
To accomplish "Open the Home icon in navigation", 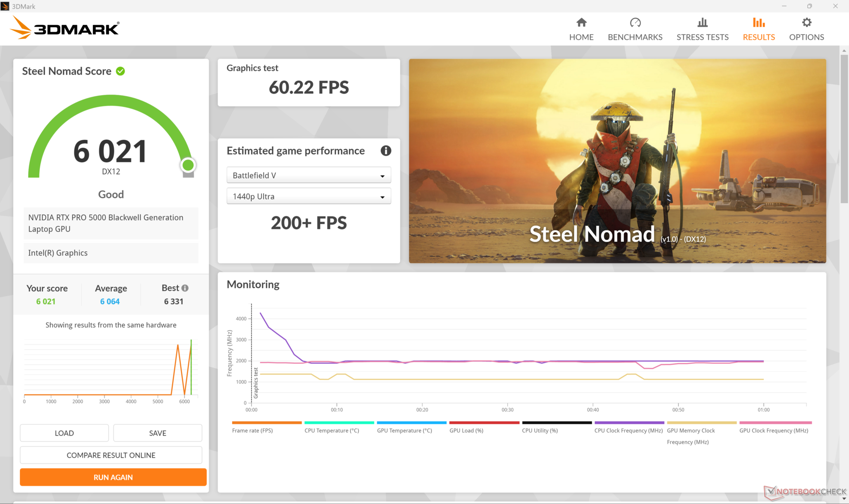I will (x=581, y=23).
